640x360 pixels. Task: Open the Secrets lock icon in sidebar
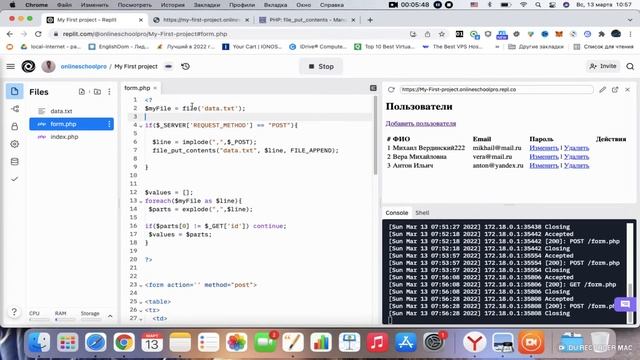[x=15, y=127]
